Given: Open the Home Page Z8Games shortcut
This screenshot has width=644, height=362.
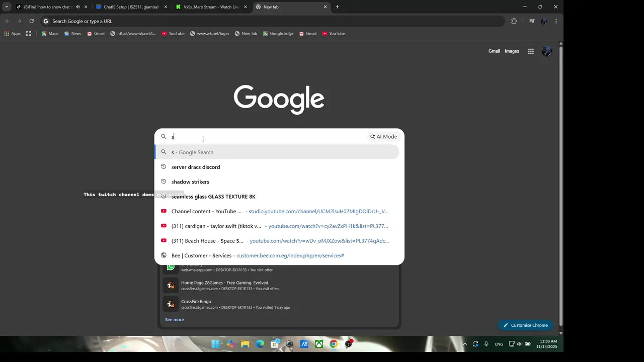Looking at the screenshot, I should (279, 286).
